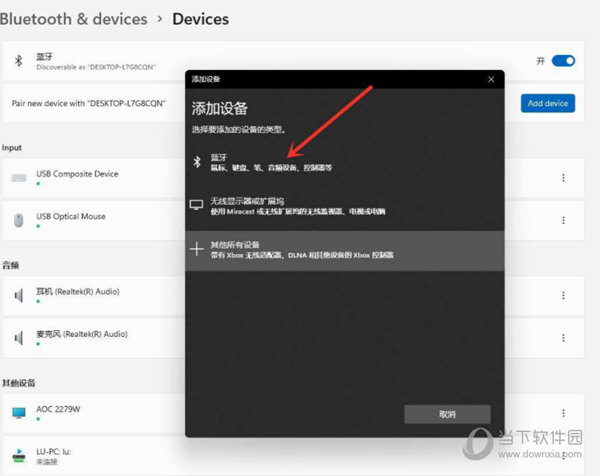The height and width of the screenshot is (476, 600).
Task: Open more options for USB Optical Mouse
Action: [x=563, y=220]
